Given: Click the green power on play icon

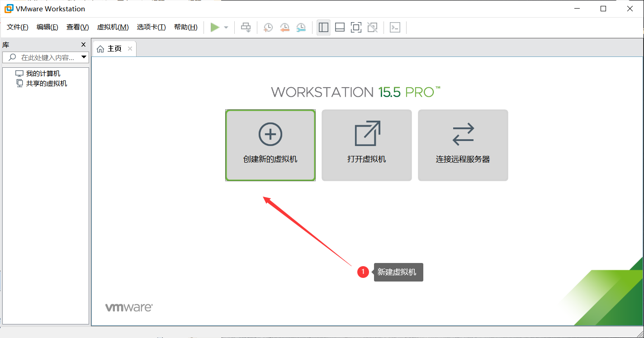Looking at the screenshot, I should (x=215, y=28).
